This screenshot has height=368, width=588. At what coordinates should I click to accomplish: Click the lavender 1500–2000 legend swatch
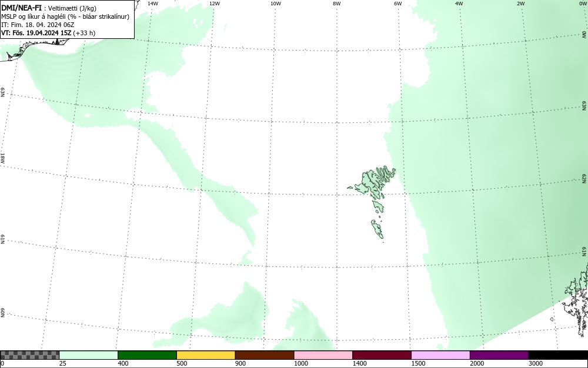pos(440,355)
